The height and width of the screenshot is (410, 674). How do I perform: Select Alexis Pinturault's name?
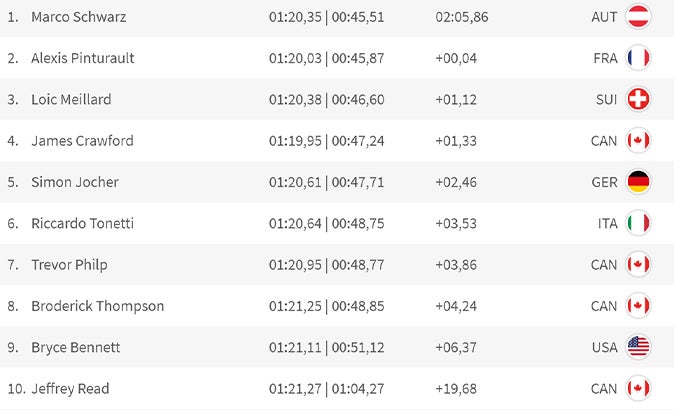point(83,58)
